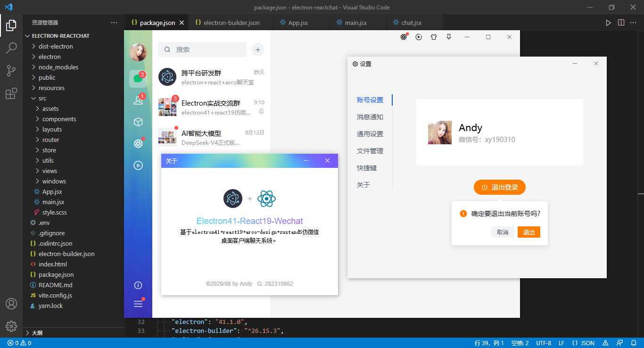The image size is (644, 348).
Task: Click the errors and warnings status bar item
Action: point(19,343)
